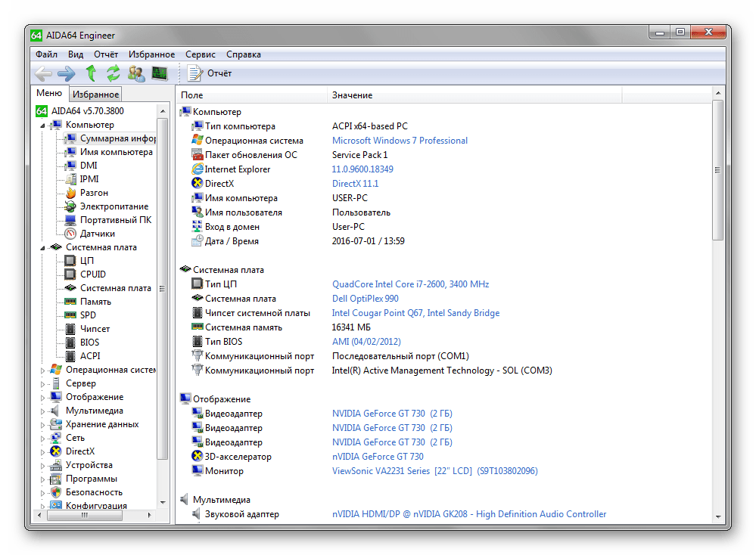Refresh with the green circular arrows icon
Viewport: 756px width, 555px height.
point(114,73)
